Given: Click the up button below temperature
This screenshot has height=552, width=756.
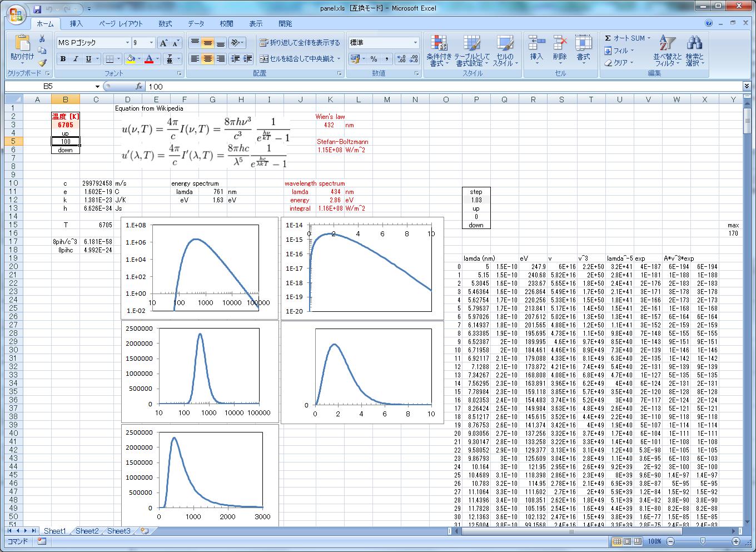Looking at the screenshot, I should pos(65,133).
